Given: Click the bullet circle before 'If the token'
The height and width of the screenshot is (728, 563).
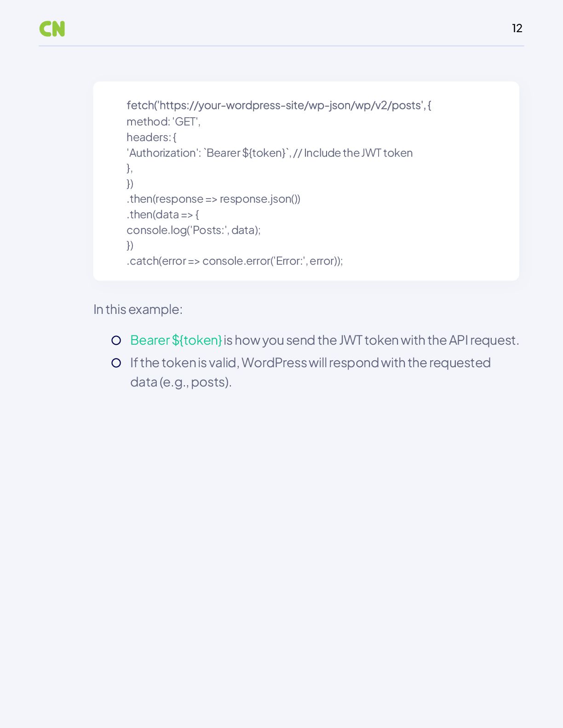Looking at the screenshot, I should pos(116,363).
